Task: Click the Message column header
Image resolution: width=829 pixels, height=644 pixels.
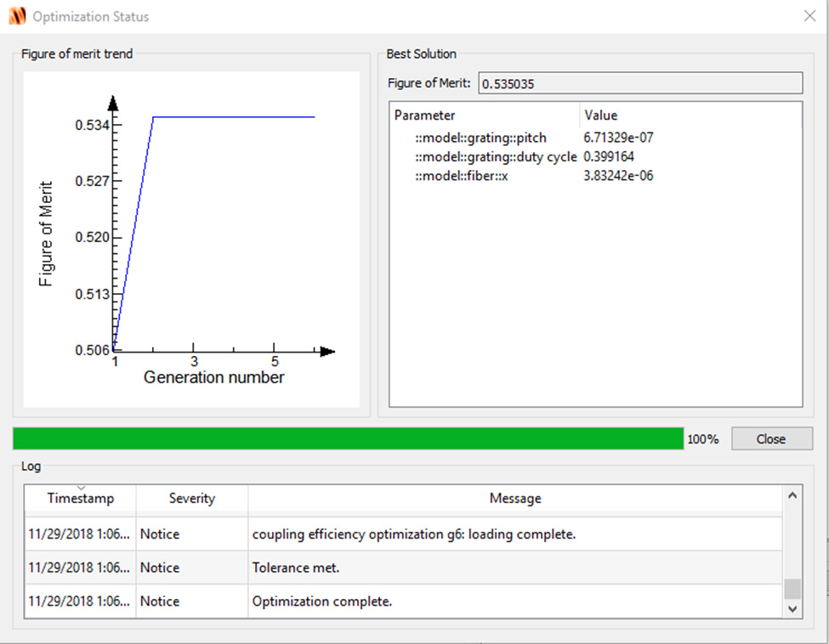Action: click(x=514, y=499)
